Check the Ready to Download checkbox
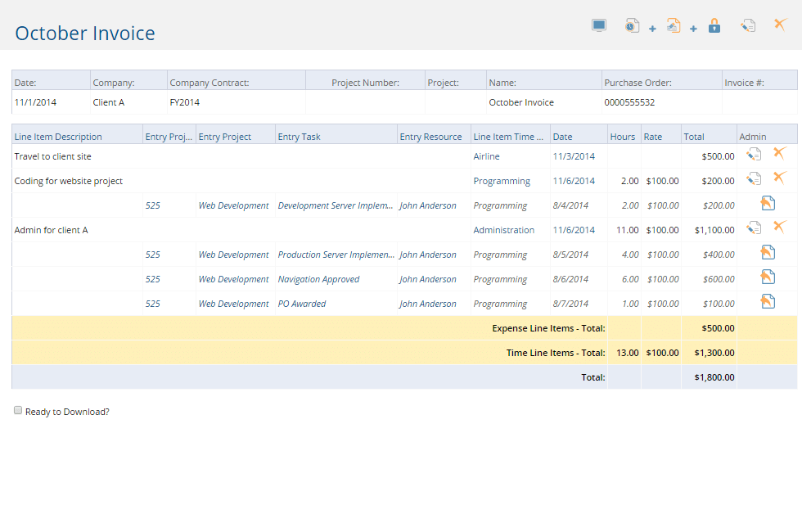The image size is (802, 532). click(x=17, y=410)
